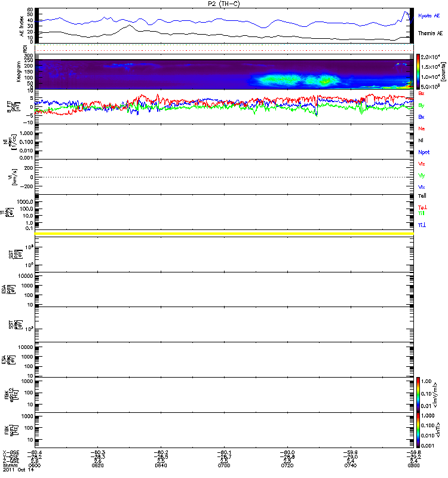Screen dimensions: 448x478
Task: Click the "ROI" panel label
Action: (x=25, y=49)
